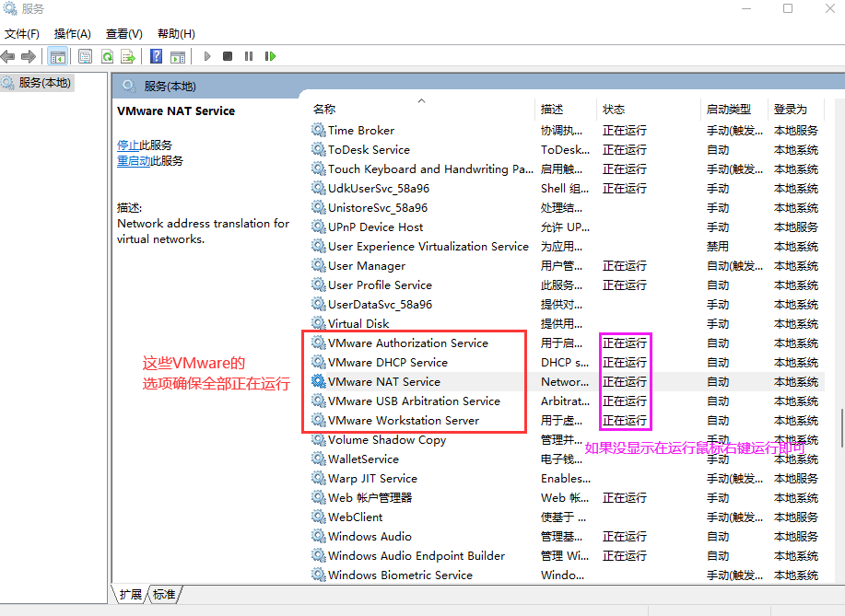Image resolution: width=845 pixels, height=616 pixels.
Task: Select UdkUserSvc_58a96 service name
Action: pyautogui.click(x=379, y=188)
